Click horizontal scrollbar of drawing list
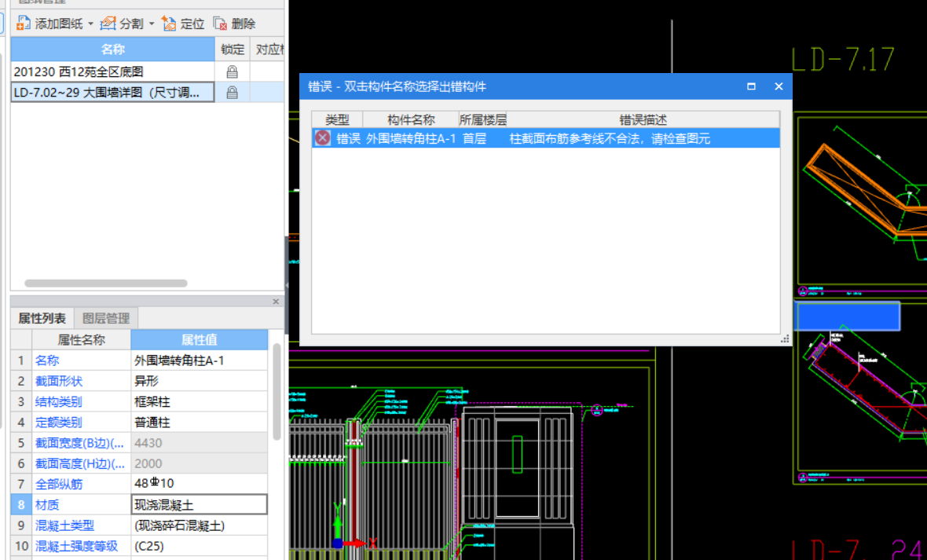The image size is (927, 560). (x=106, y=284)
